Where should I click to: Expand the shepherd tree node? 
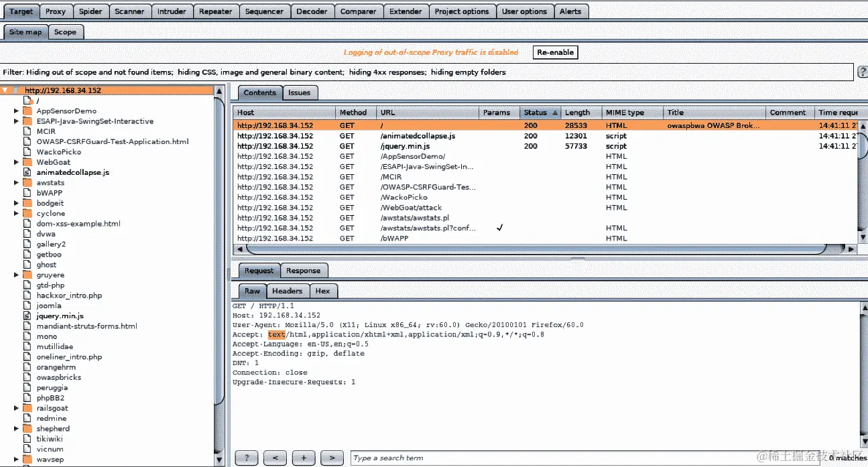pos(16,429)
